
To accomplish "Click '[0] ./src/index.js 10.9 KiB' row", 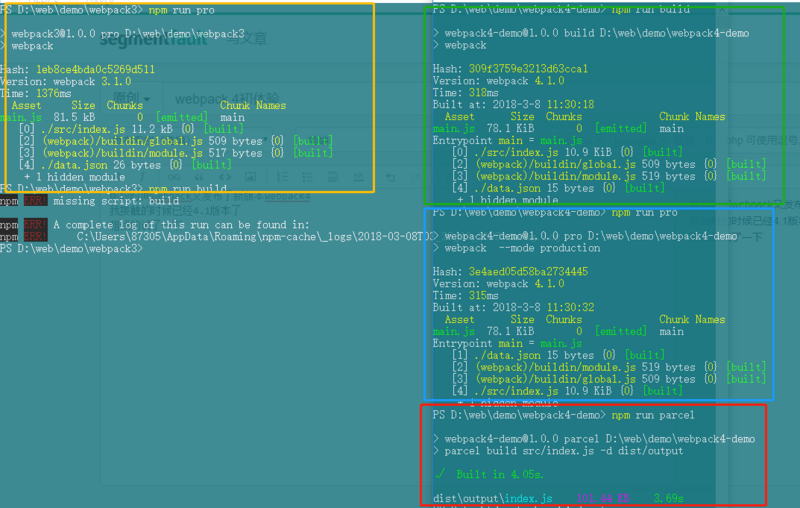I will [x=567, y=152].
